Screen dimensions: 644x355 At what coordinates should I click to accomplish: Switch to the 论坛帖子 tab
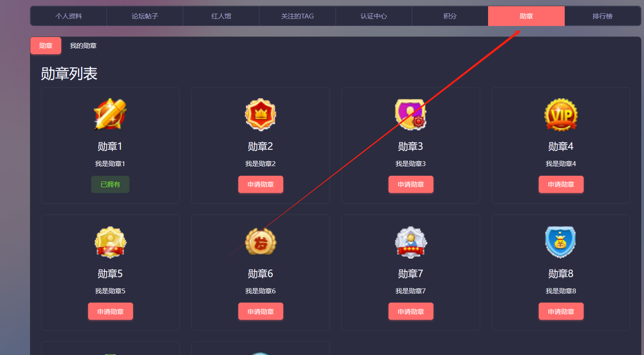coord(145,16)
